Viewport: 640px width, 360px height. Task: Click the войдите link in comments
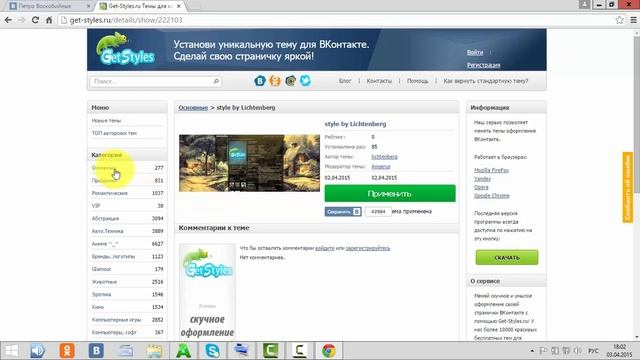(324, 248)
